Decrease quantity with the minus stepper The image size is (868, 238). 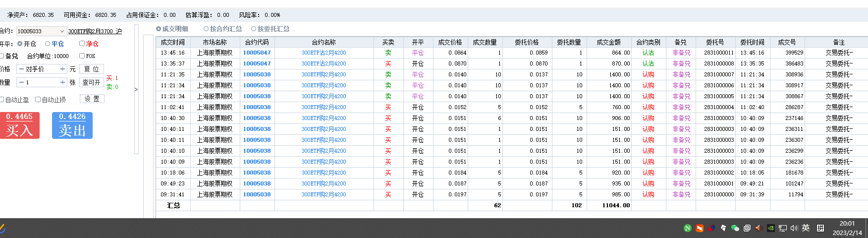21,82
